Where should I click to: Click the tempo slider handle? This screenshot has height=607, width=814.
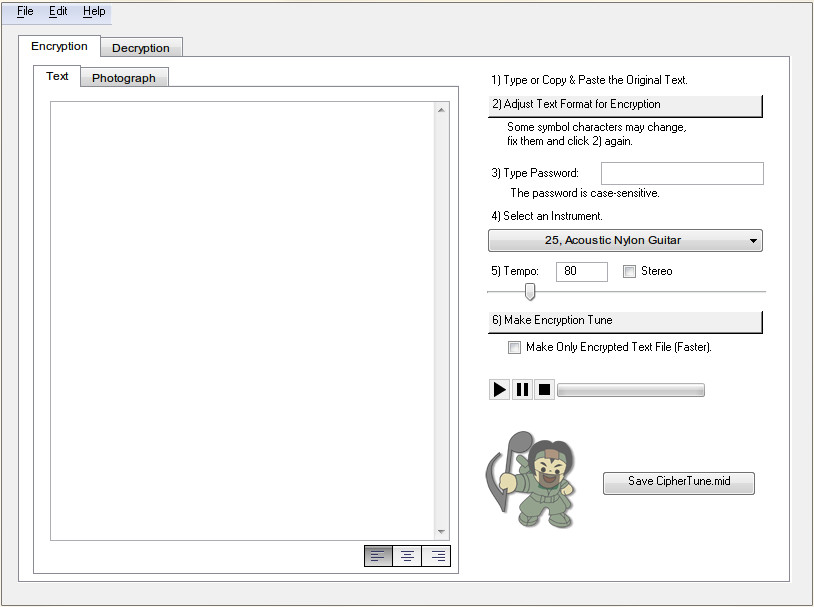coord(530,291)
